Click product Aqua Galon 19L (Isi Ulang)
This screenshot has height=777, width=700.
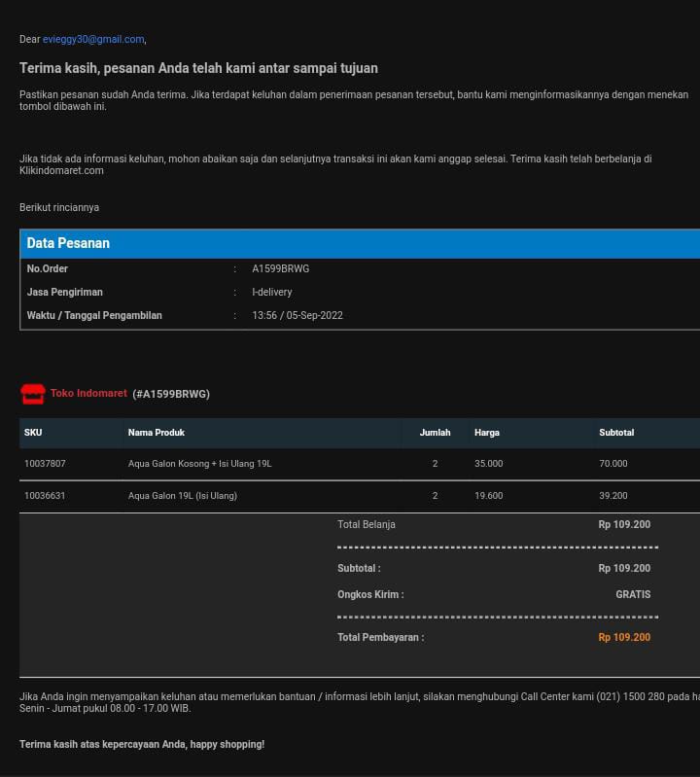[x=183, y=496]
